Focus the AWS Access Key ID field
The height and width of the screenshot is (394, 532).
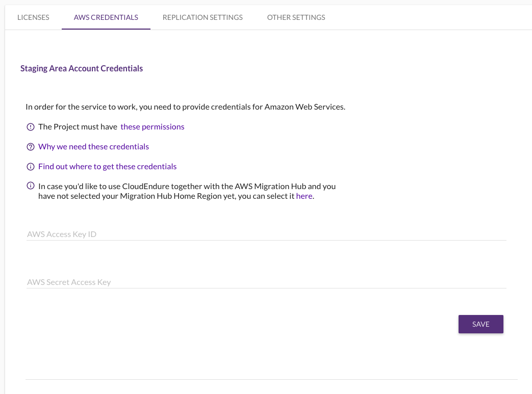tap(266, 234)
